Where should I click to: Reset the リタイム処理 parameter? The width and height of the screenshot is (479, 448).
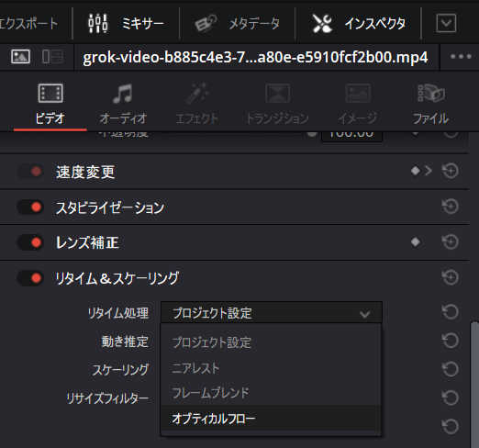click(451, 312)
